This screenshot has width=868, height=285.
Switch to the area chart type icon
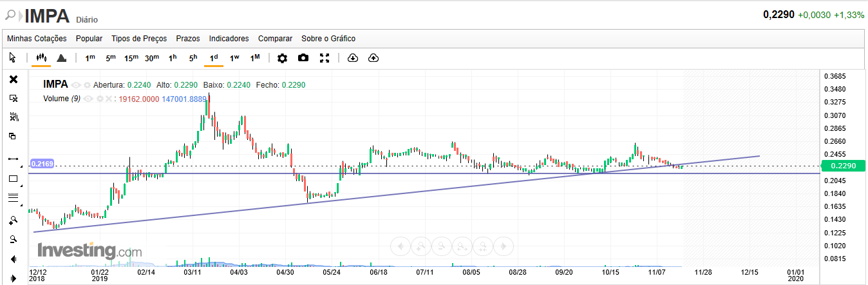pos(62,58)
